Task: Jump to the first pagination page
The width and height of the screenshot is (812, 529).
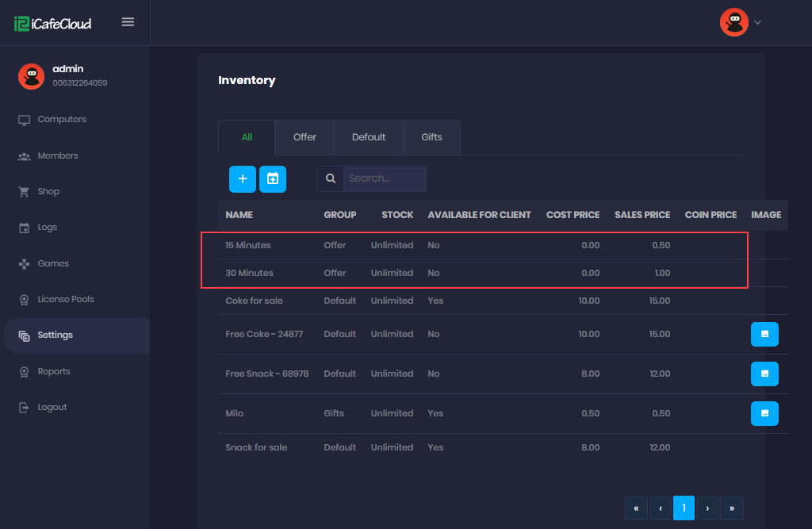Action: (x=636, y=508)
